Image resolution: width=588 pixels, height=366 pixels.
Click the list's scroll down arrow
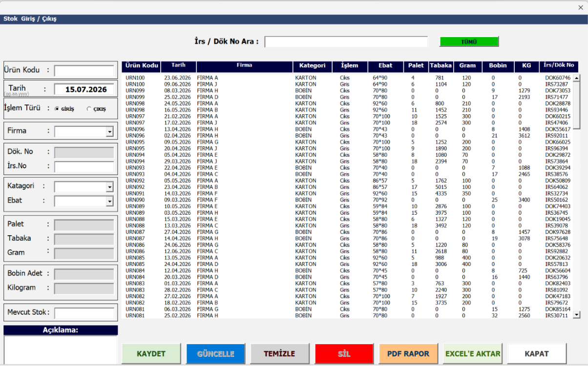pos(576,315)
